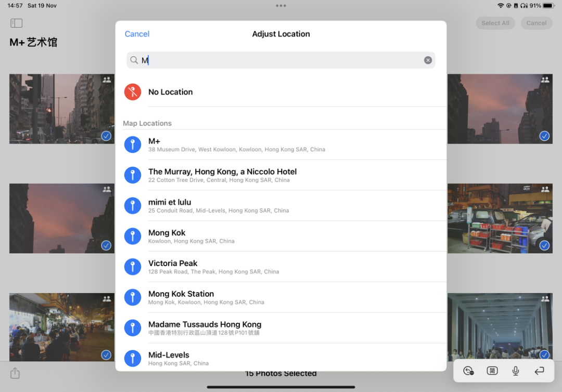Start dictation with microphone icon
The image size is (562, 392).
coord(515,371)
